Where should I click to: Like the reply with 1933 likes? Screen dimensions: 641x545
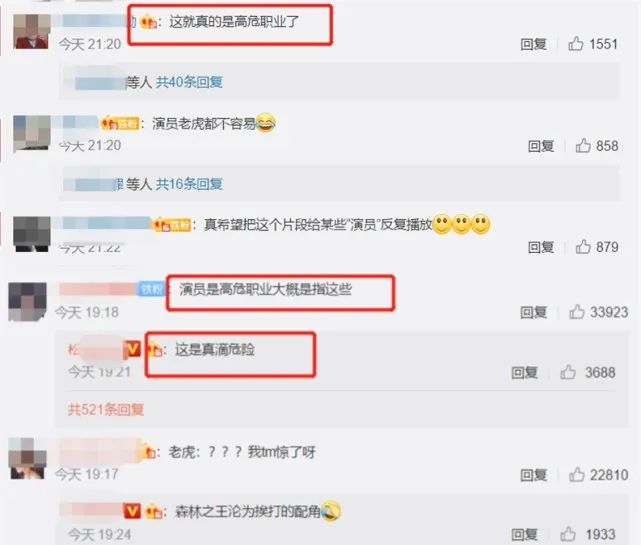tap(568, 534)
